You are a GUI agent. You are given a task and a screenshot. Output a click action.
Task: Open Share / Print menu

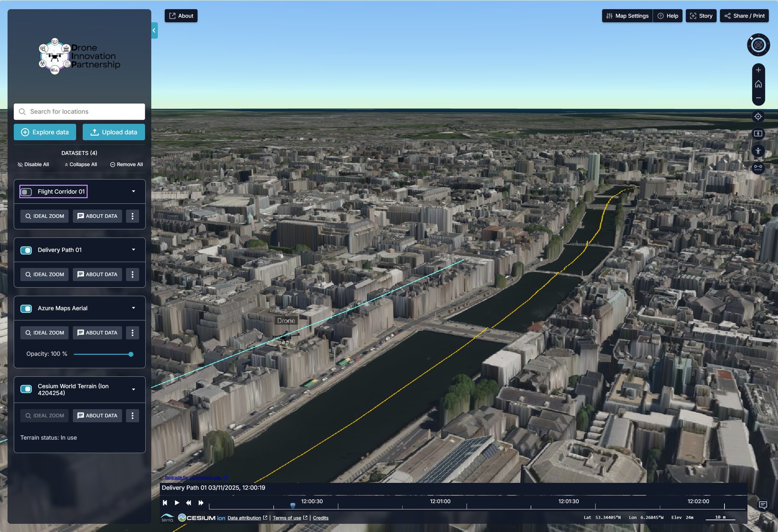(x=744, y=16)
